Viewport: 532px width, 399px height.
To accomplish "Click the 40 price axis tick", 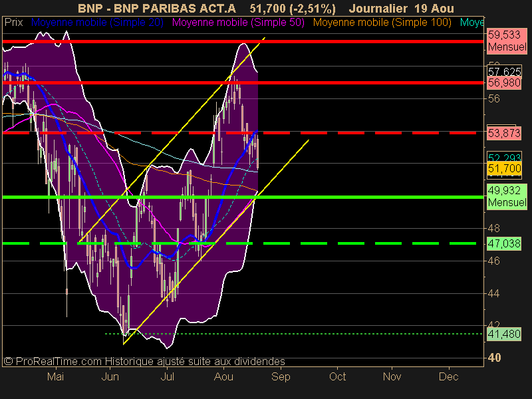I will [494, 358].
